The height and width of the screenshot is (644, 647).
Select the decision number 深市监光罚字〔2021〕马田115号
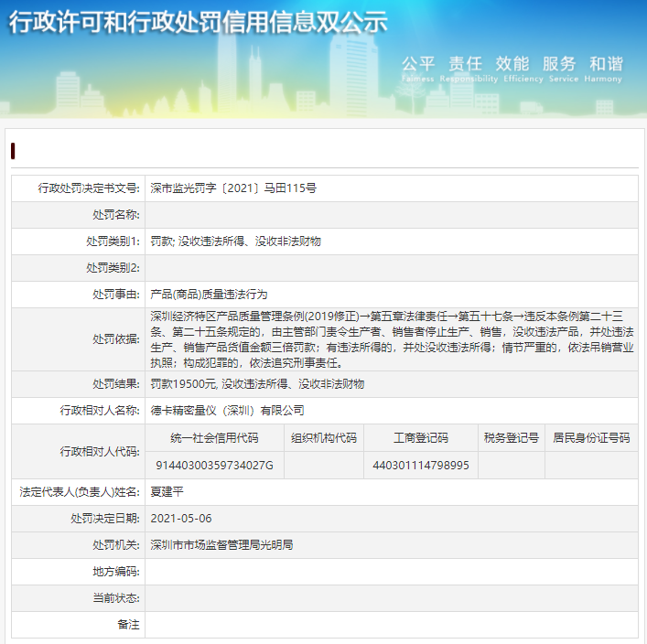[x=233, y=188]
